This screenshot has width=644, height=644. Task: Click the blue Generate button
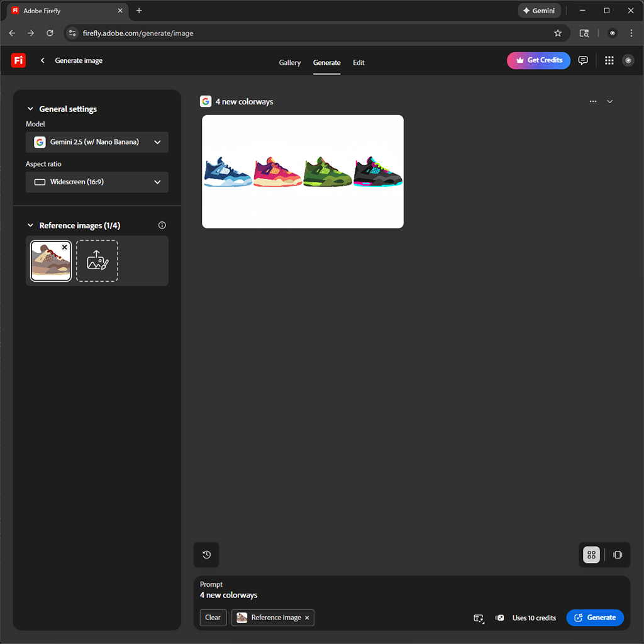point(595,618)
